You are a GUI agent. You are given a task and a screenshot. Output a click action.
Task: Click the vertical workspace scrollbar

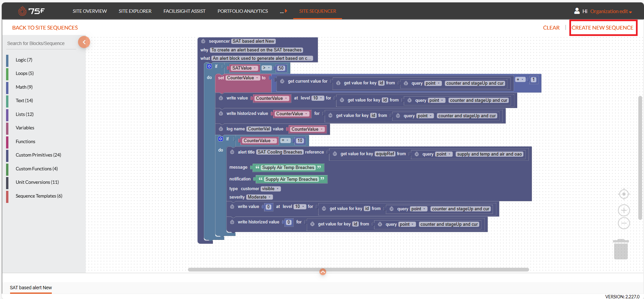(x=640, y=158)
